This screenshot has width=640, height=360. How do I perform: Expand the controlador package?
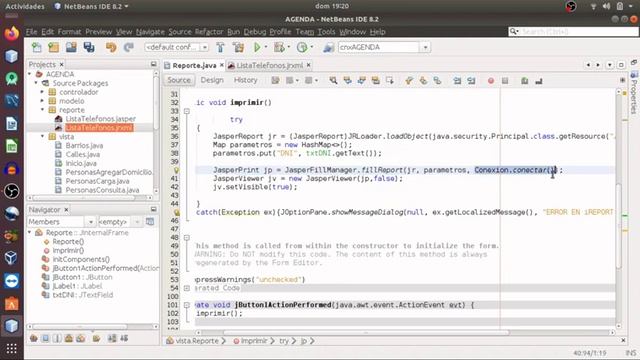click(x=42, y=92)
